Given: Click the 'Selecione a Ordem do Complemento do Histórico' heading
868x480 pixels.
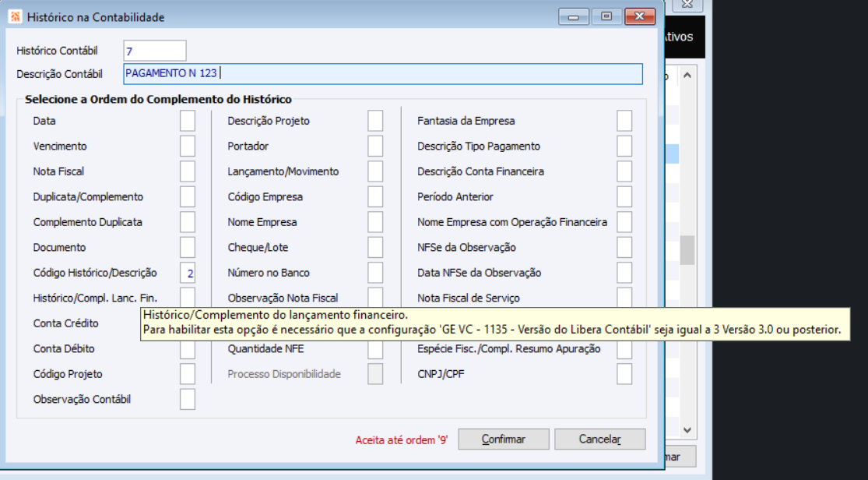Looking at the screenshot, I should tap(158, 100).
